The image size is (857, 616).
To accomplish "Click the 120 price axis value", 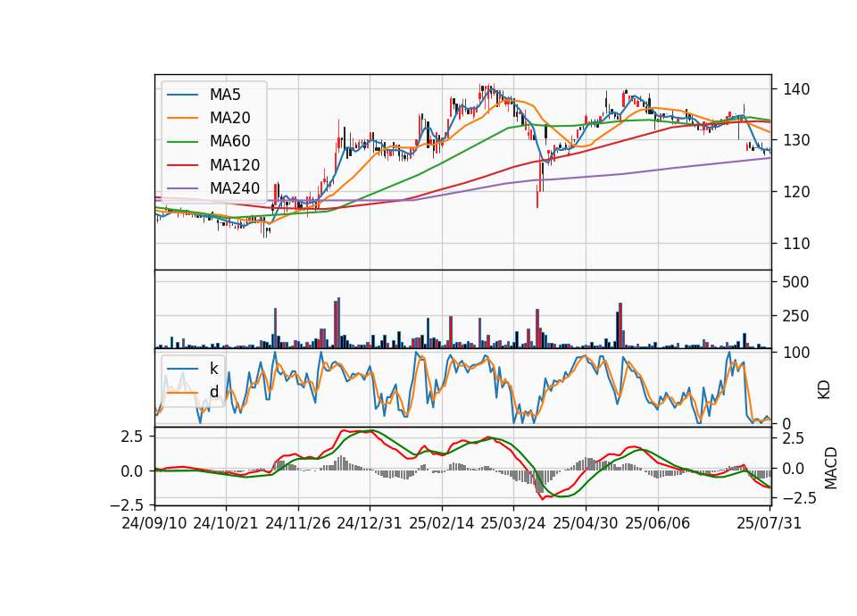I will (x=796, y=193).
